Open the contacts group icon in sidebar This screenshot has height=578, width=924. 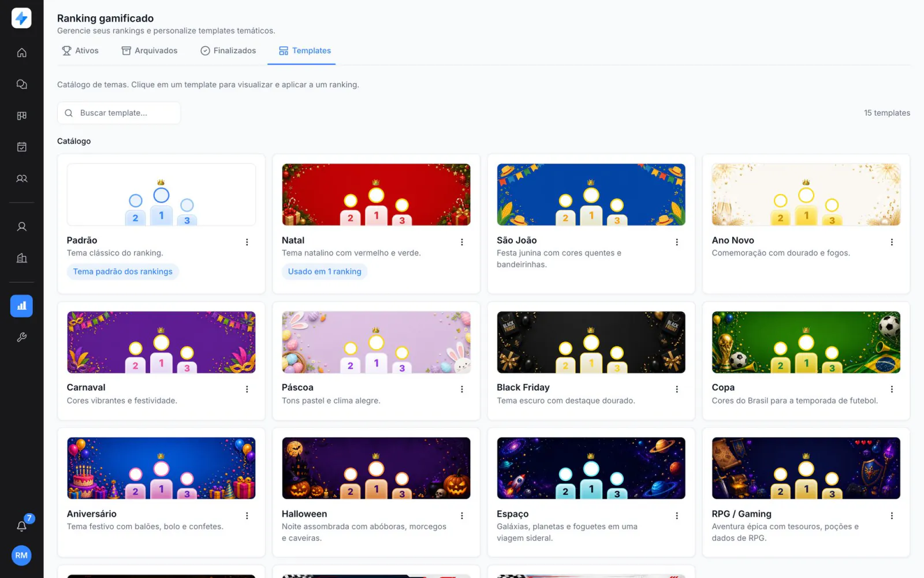point(21,179)
